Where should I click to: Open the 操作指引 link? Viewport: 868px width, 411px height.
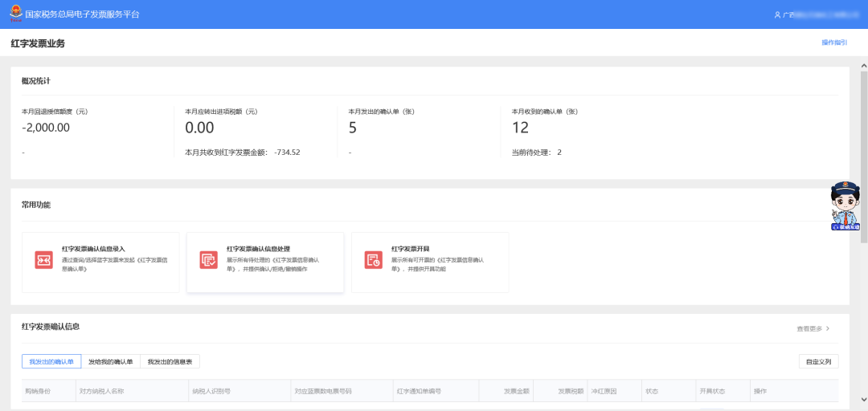(x=834, y=43)
